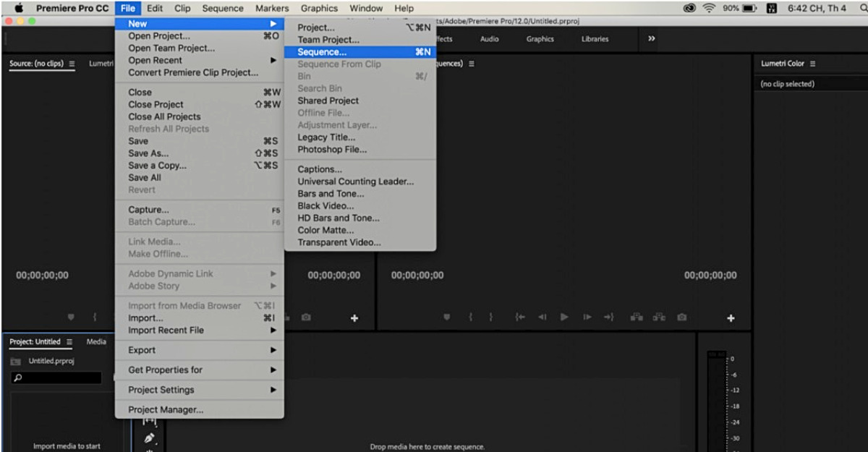The width and height of the screenshot is (868, 452).
Task: Click Open Project... in File menu
Action: (199, 36)
